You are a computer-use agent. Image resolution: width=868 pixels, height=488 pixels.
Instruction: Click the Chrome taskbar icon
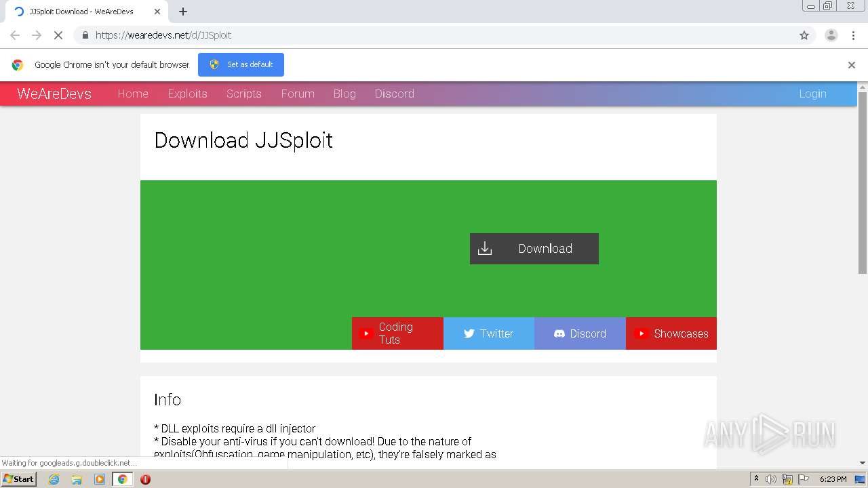(123, 479)
